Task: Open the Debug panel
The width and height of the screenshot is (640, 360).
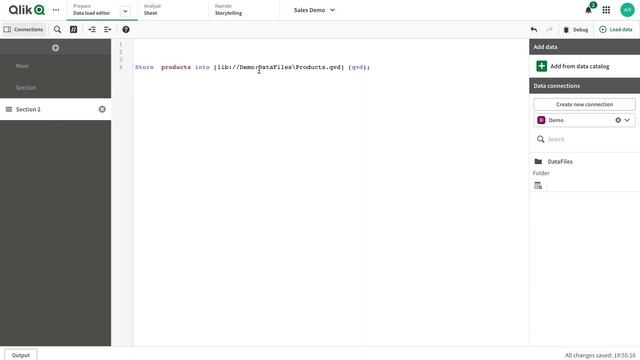Action: (x=576, y=29)
